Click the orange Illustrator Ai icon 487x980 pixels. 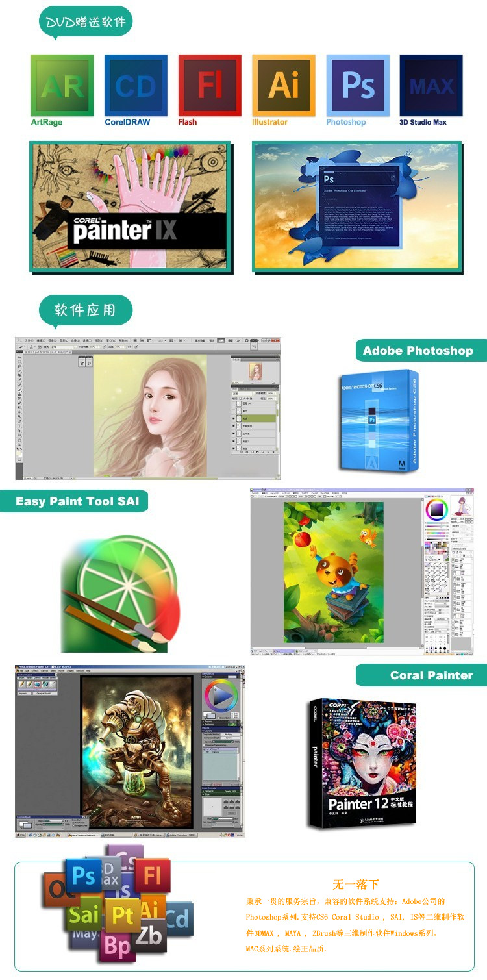pyautogui.click(x=284, y=85)
